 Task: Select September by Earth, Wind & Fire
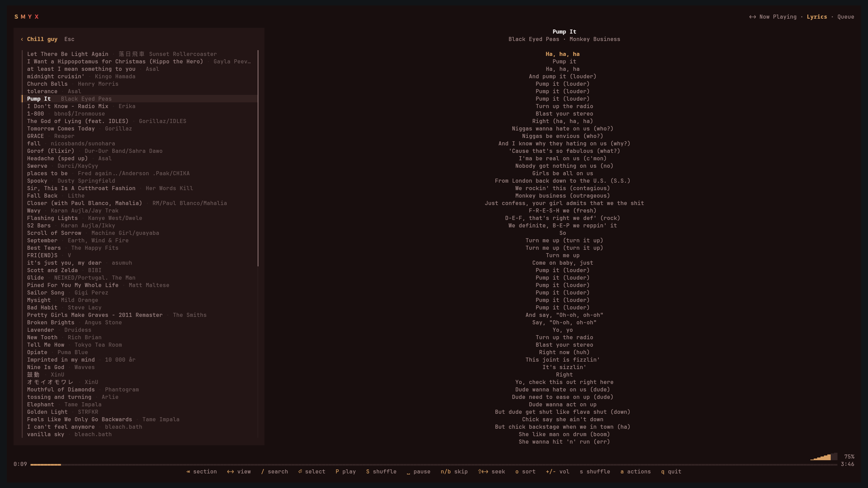(x=140, y=241)
